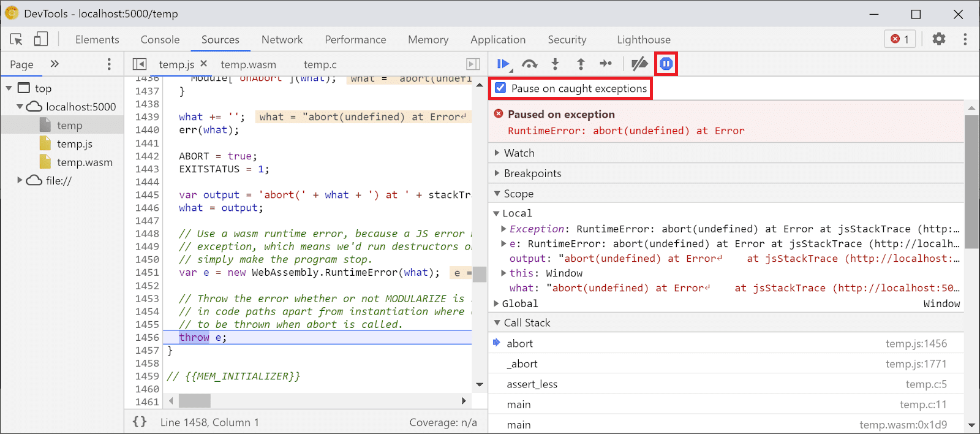Click the horizontal scrollbar in the code editor
Image resolution: width=980 pixels, height=434 pixels.
tap(194, 401)
